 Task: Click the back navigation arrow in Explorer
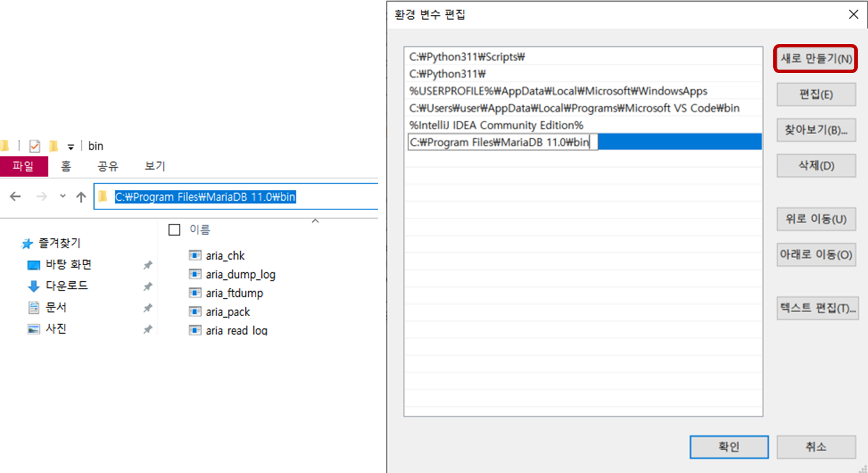coord(15,196)
